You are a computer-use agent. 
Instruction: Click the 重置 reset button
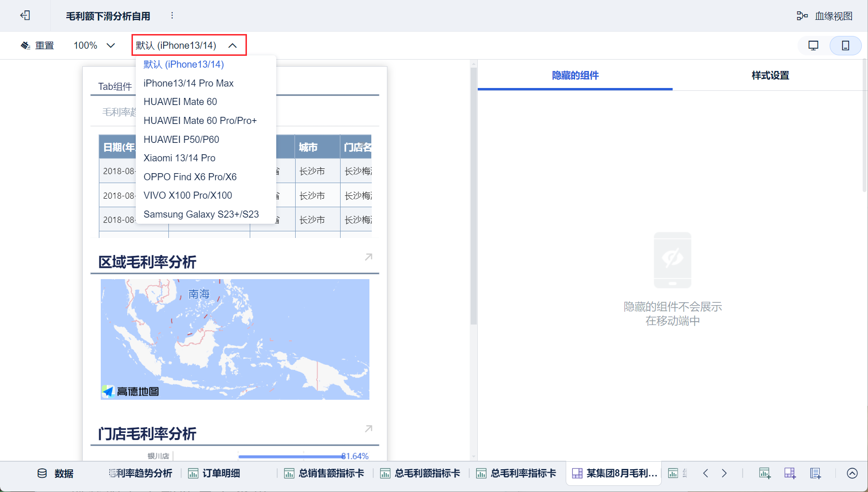point(37,45)
